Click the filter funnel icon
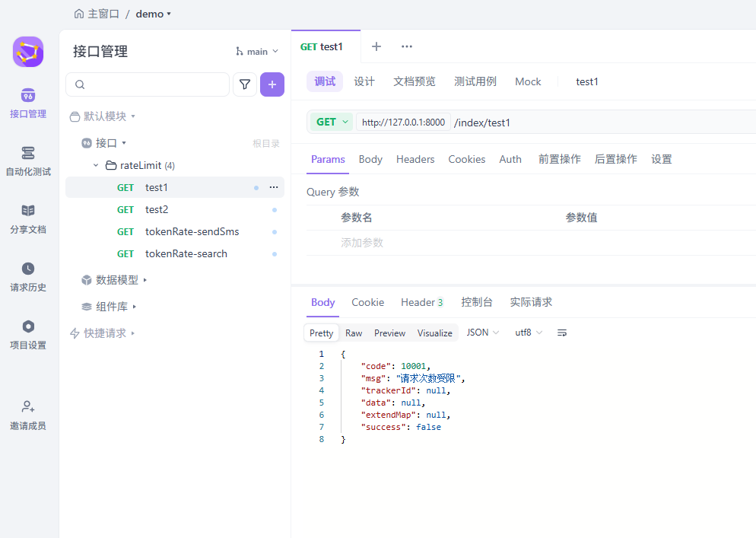This screenshot has height=538, width=756. tap(245, 84)
